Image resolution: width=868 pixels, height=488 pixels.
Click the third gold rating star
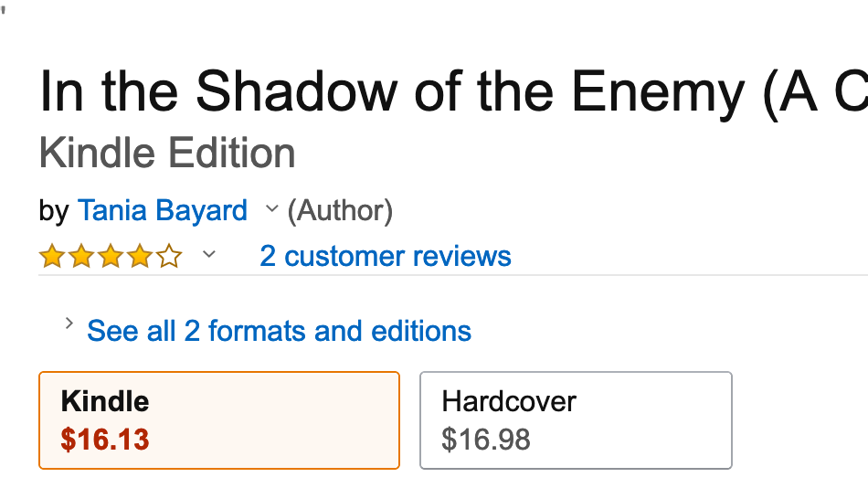pyautogui.click(x=110, y=257)
